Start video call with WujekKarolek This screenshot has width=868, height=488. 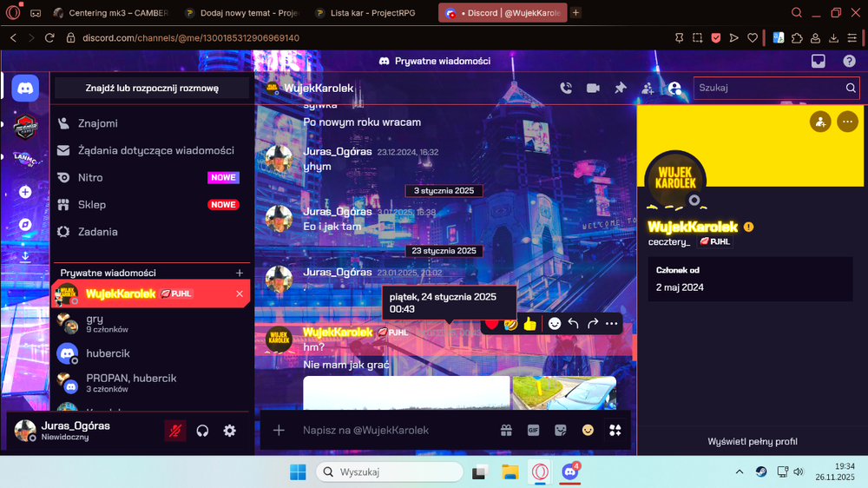click(593, 88)
